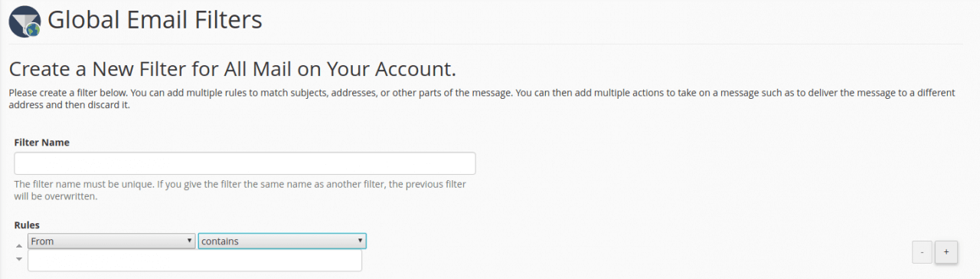This screenshot has height=279, width=980.
Task: Click the arrow on the contains dropdown
Action: coord(360,241)
